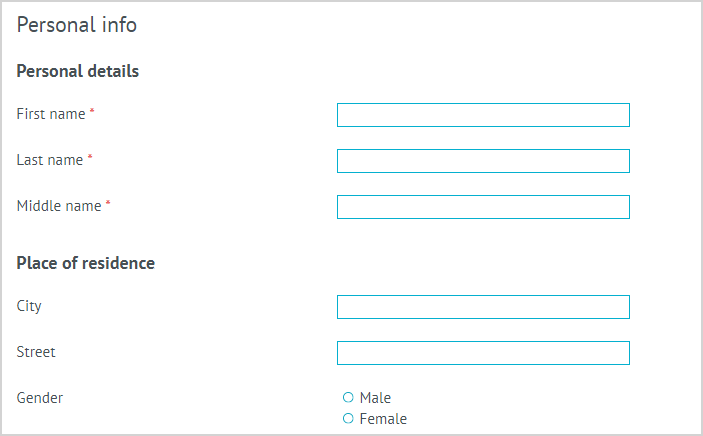Focus the Street input field
This screenshot has height=436, width=703.
click(483, 353)
